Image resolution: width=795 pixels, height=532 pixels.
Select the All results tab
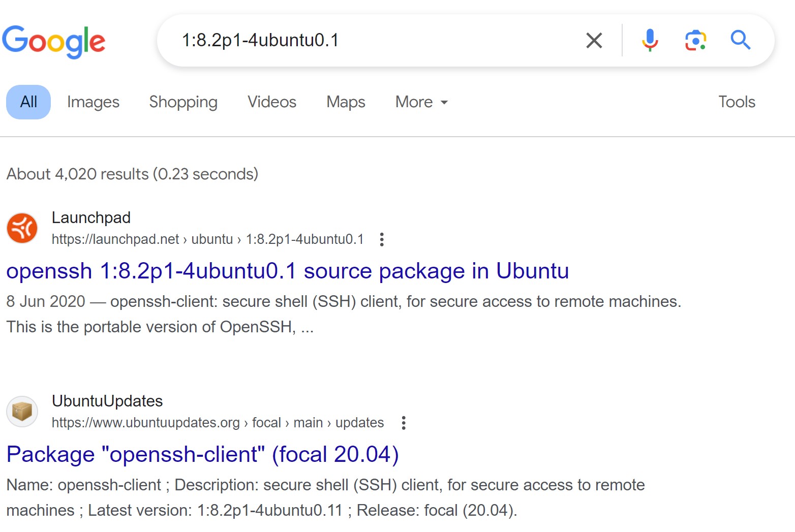pos(28,102)
